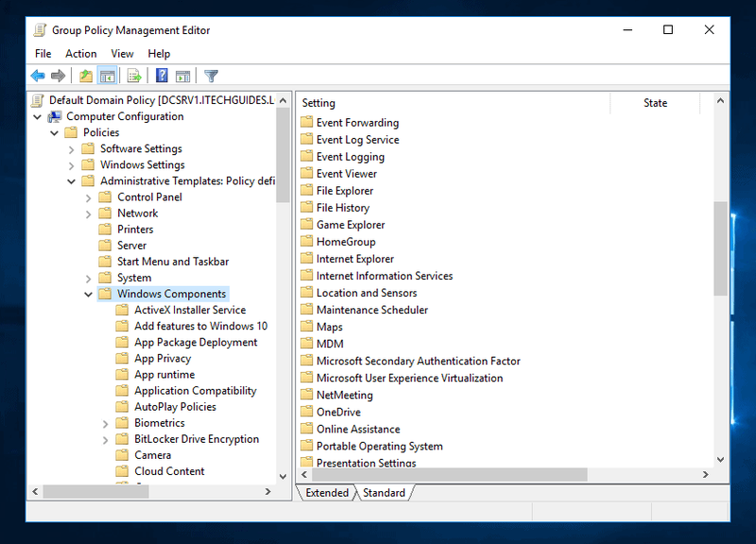Collapse the Administrative Templates node
The width and height of the screenshot is (756, 544).
(x=72, y=181)
